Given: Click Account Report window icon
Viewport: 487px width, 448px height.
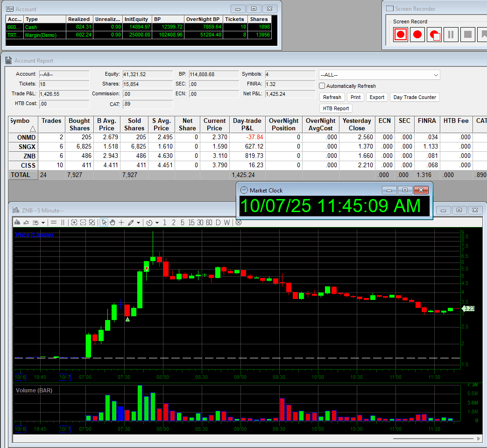Looking at the screenshot, I should pos(9,61).
